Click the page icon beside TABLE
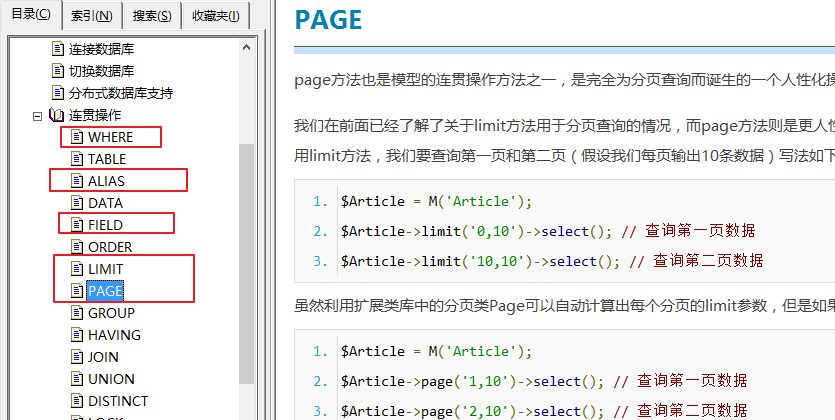This screenshot has height=420, width=835. 77,159
